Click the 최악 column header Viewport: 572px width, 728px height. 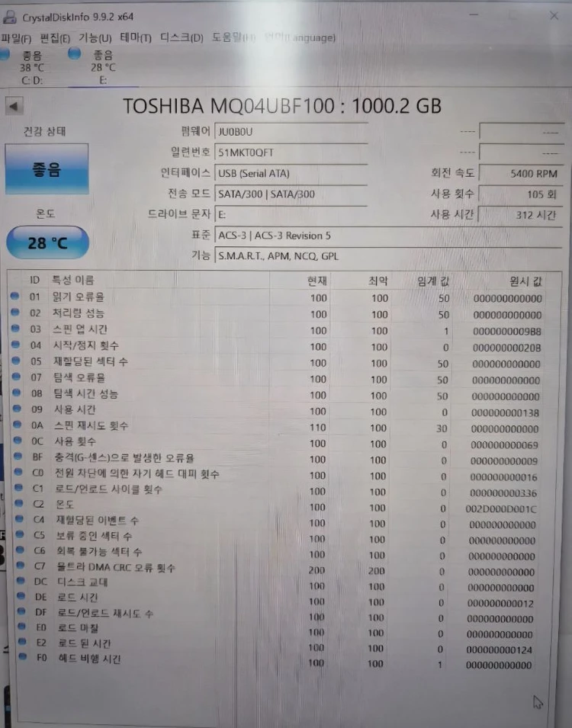(378, 281)
